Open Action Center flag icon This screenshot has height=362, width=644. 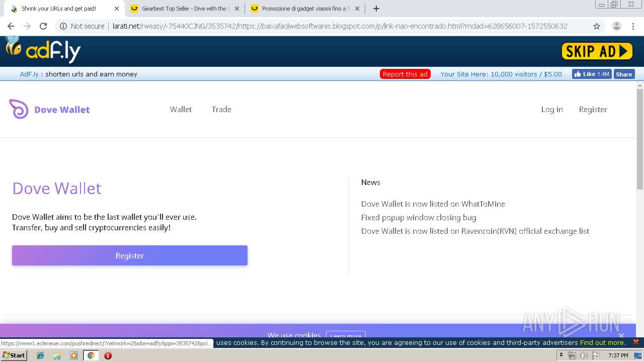pos(596,355)
